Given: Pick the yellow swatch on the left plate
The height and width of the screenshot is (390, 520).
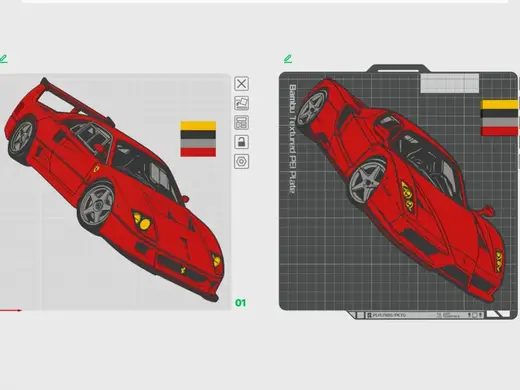Looking at the screenshot, I should coord(198,126).
